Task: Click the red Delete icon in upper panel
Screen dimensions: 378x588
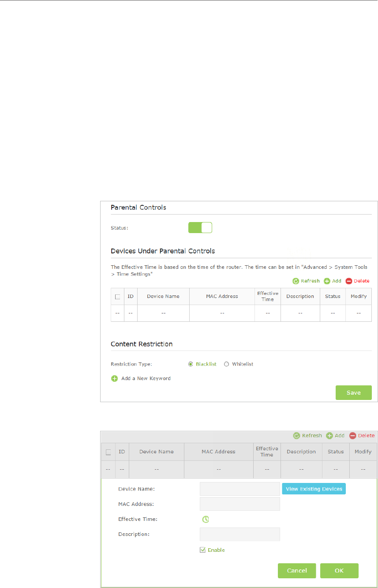Action: [349, 281]
